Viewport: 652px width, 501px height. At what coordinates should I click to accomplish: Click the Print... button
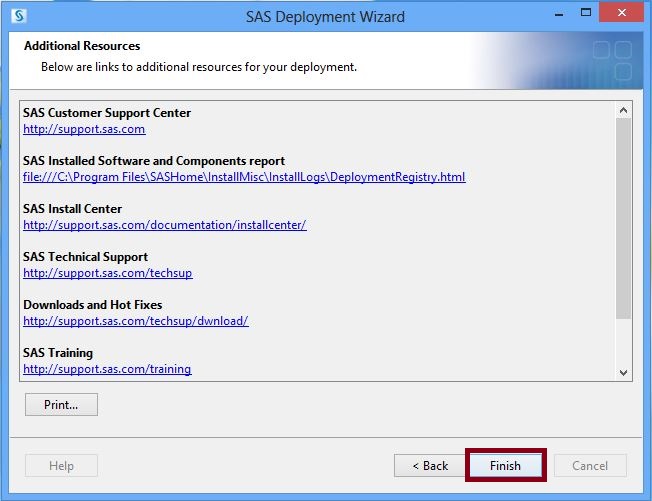[61, 405]
